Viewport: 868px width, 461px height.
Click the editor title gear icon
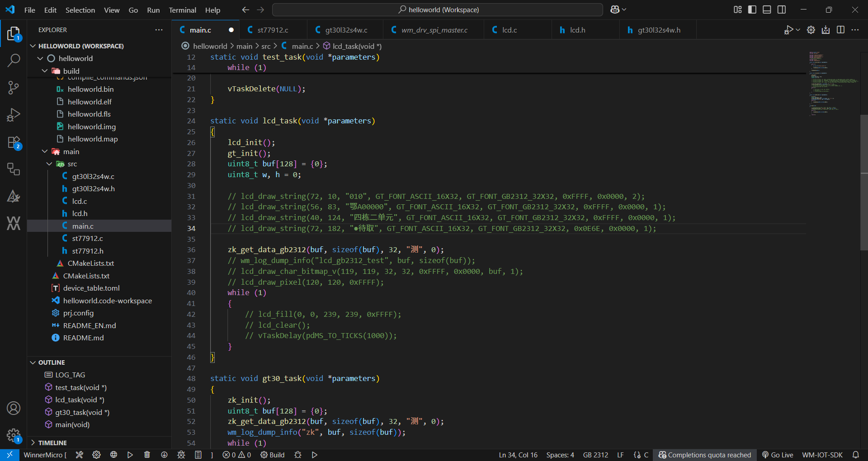811,30
